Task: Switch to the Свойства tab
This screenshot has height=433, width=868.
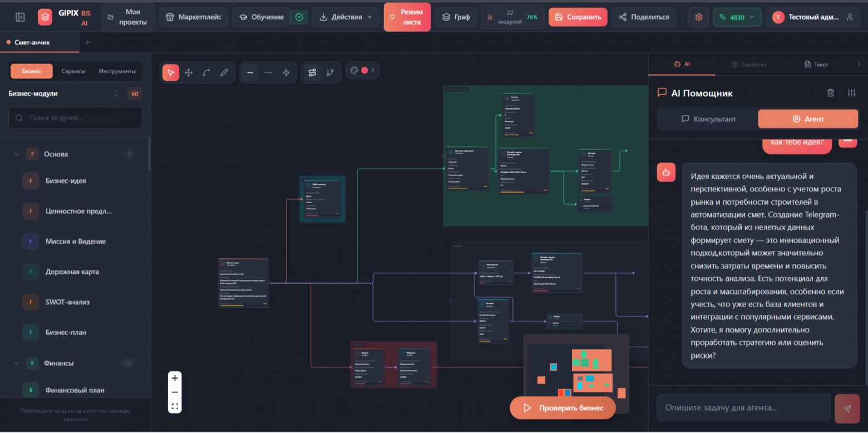Action: (748, 65)
